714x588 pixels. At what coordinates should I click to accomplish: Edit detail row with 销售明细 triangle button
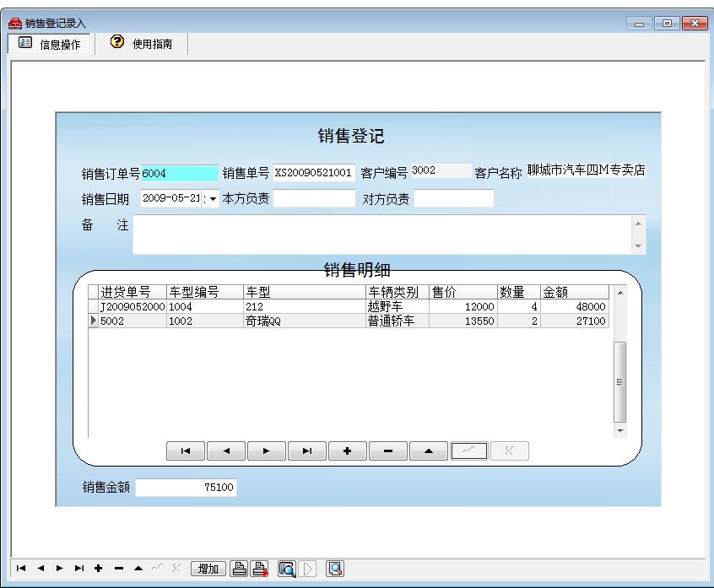(x=429, y=451)
